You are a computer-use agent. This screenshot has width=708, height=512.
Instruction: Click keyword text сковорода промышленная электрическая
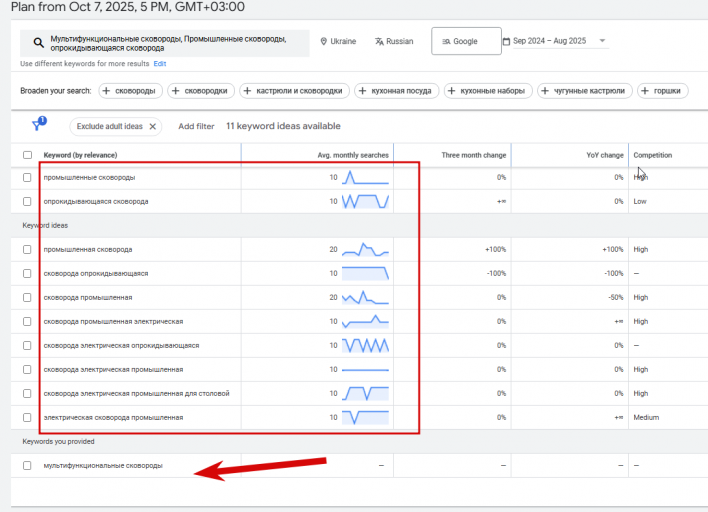coord(113,321)
